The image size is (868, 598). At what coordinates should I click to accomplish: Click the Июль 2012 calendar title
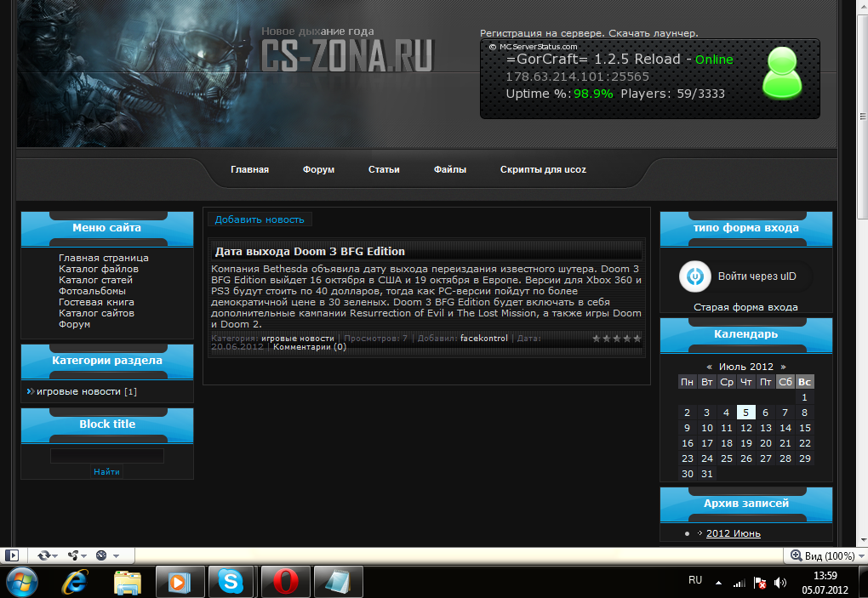pyautogui.click(x=745, y=367)
